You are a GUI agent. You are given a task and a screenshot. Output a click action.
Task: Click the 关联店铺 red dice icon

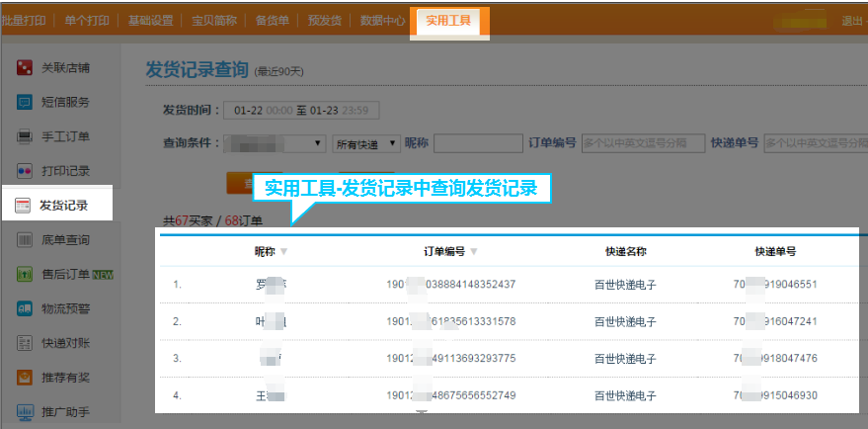[x=25, y=68]
